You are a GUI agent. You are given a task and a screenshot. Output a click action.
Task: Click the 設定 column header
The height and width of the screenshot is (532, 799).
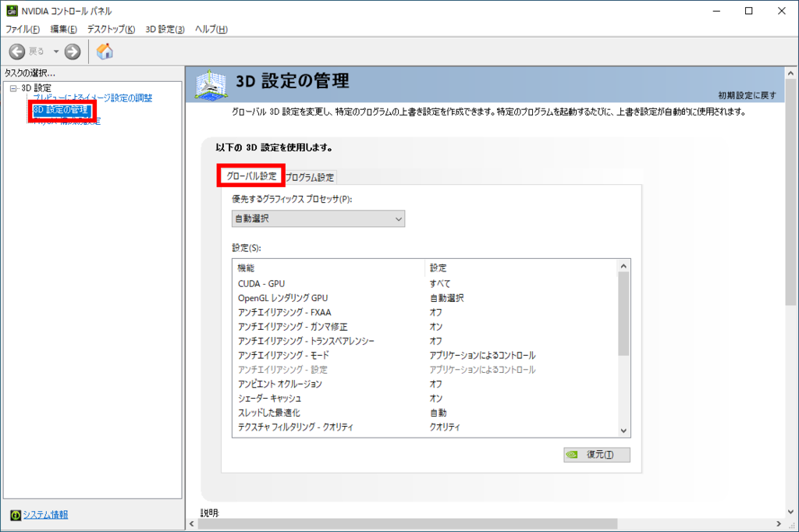click(x=521, y=268)
